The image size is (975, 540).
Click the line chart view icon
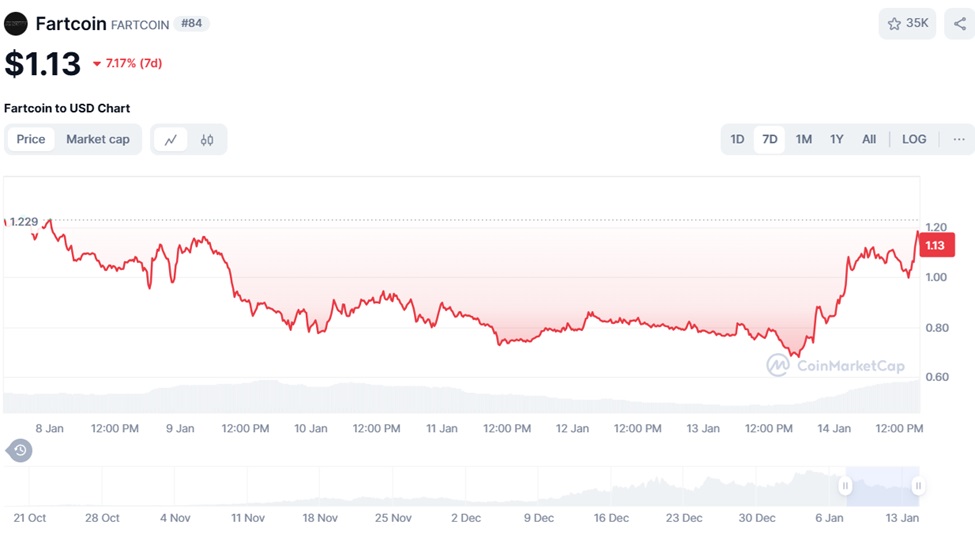pos(171,140)
